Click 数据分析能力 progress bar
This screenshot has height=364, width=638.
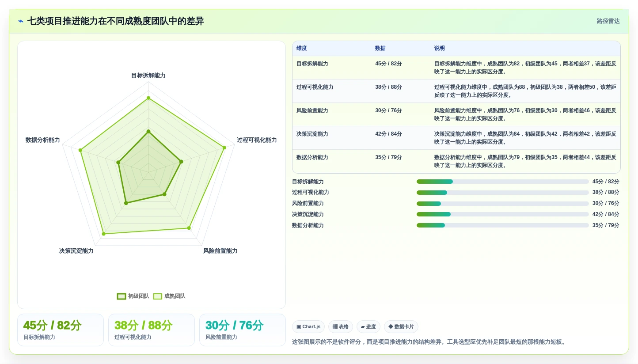503,225
